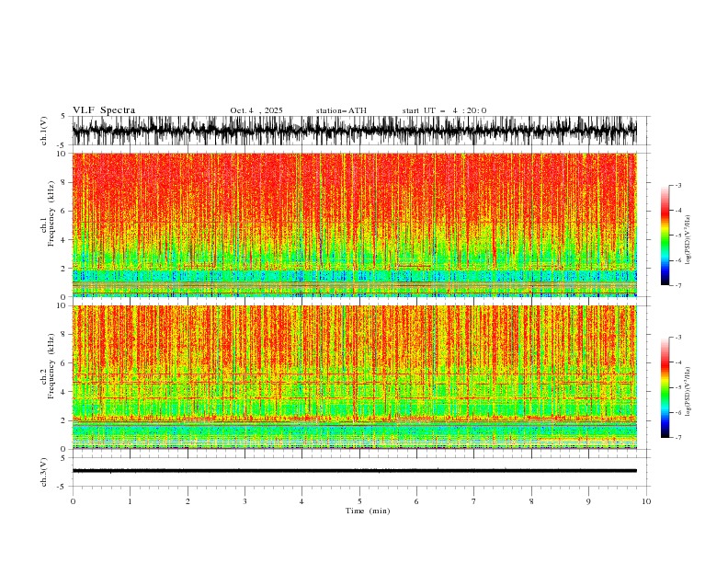Click time axis tick label "2"
The height and width of the screenshot is (563, 728).
(188, 501)
